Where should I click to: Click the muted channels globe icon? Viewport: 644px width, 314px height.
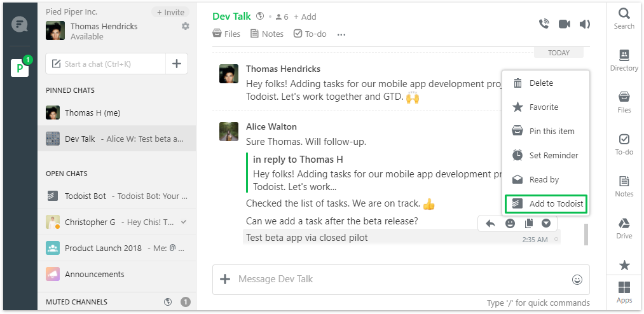pos(168,302)
